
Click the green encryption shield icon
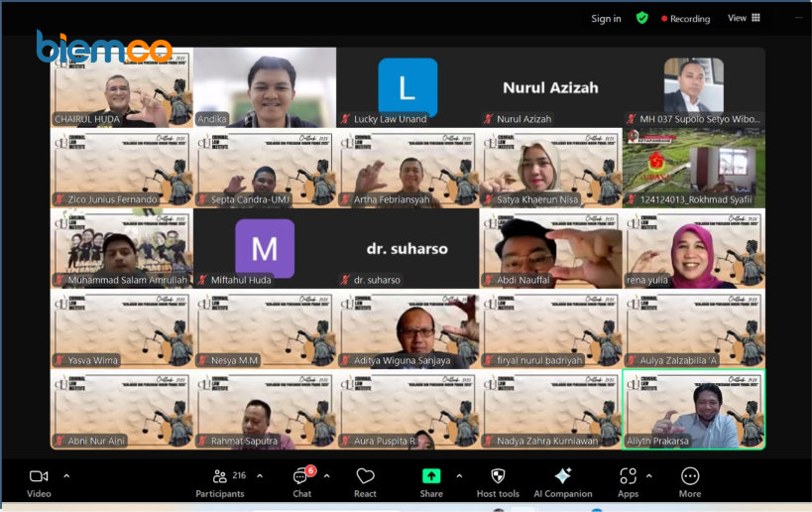coord(642,18)
